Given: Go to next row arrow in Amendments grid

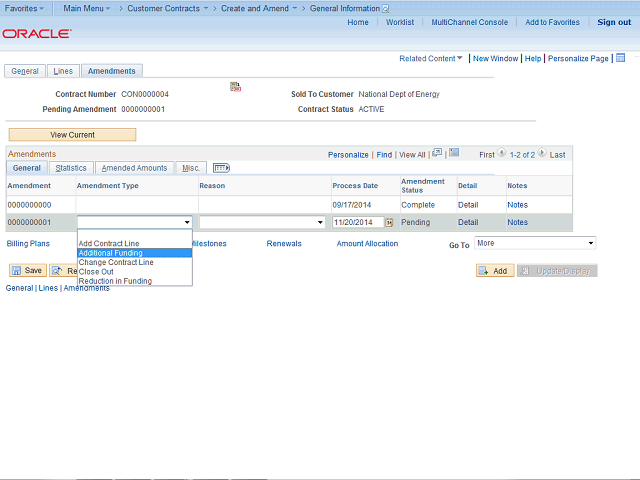Looking at the screenshot, I should 542,153.
